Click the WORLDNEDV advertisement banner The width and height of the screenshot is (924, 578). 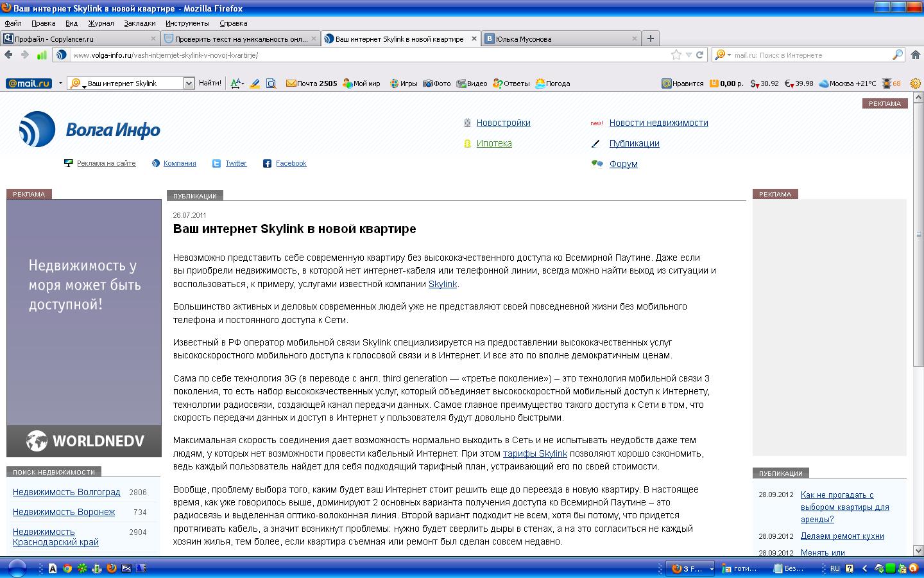(x=84, y=328)
